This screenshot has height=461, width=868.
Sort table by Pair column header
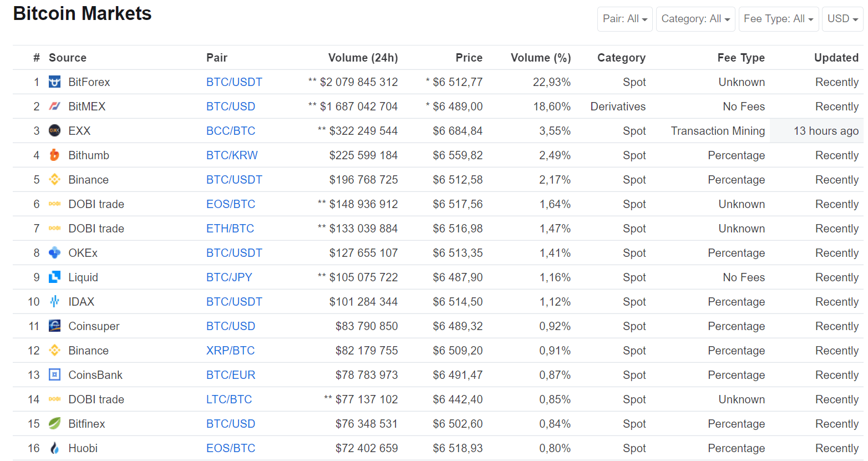coord(217,58)
